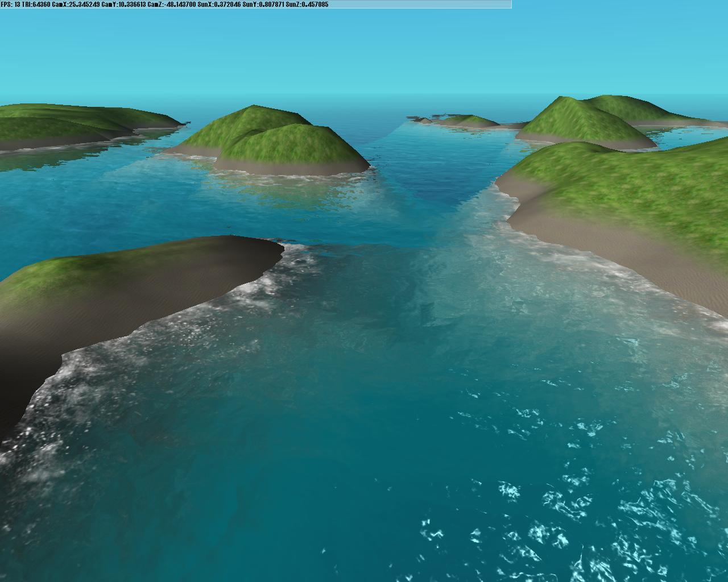Click the SunY:0.807871 value

click(x=264, y=5)
